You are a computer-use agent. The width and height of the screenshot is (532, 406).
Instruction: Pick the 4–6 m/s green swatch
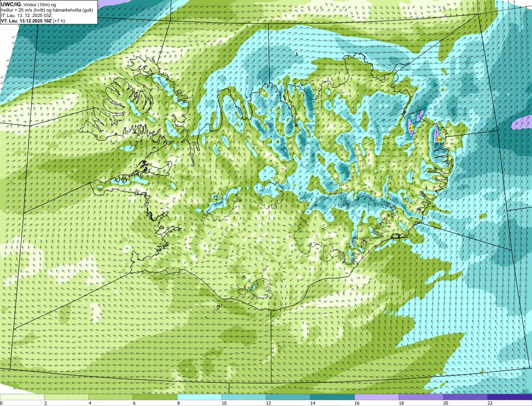pyautogui.click(x=111, y=397)
